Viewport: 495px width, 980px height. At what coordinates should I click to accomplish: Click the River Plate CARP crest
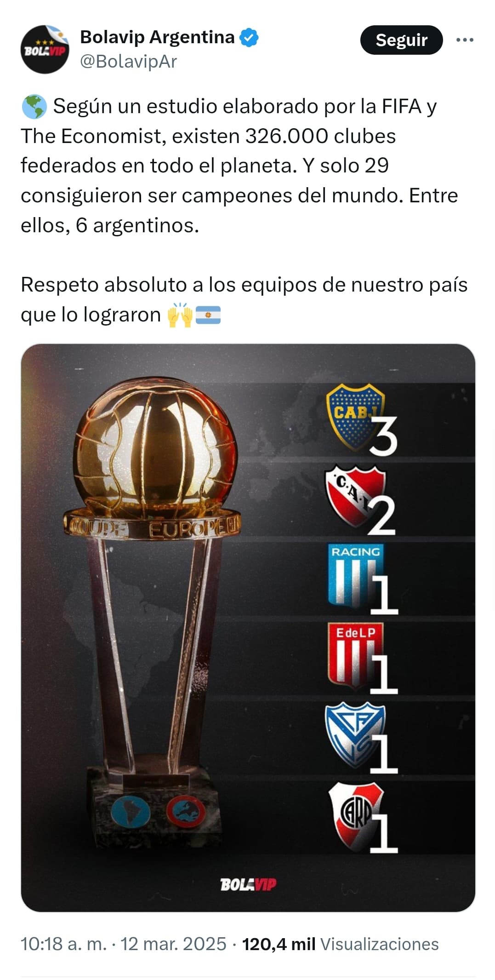pyautogui.click(x=356, y=815)
